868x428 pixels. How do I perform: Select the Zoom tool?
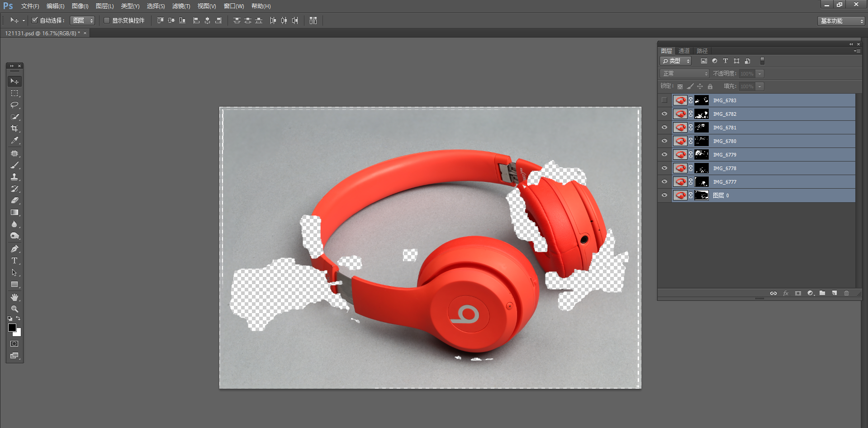pos(14,309)
